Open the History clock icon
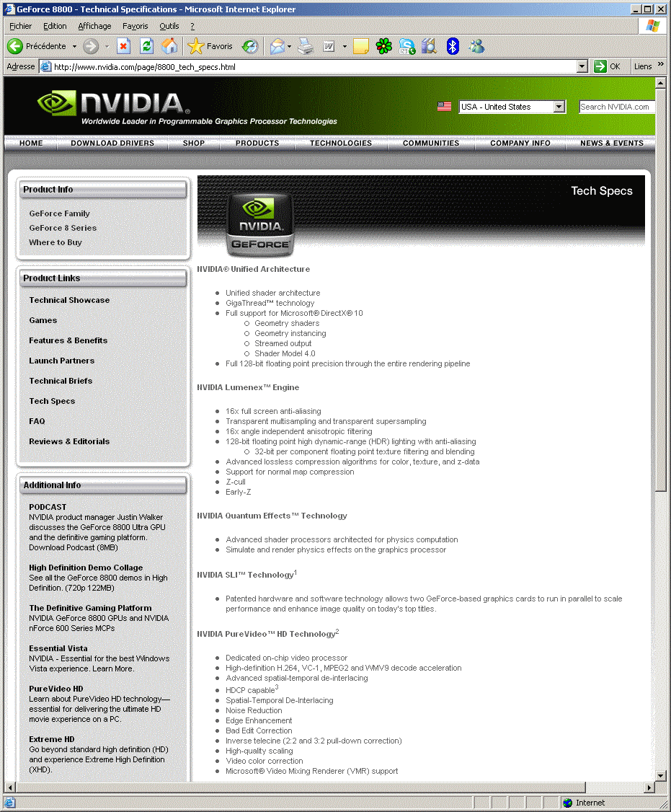Viewport: 671px width, 812px height. pyautogui.click(x=251, y=46)
